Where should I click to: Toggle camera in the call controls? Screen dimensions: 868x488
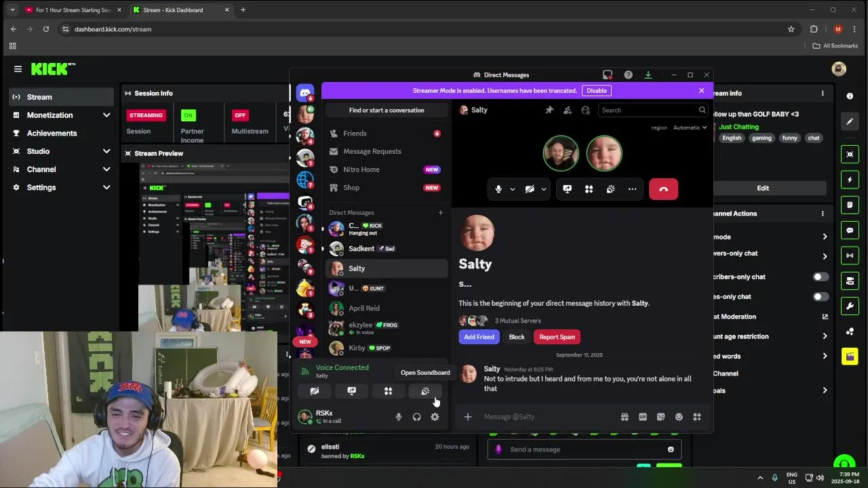530,189
